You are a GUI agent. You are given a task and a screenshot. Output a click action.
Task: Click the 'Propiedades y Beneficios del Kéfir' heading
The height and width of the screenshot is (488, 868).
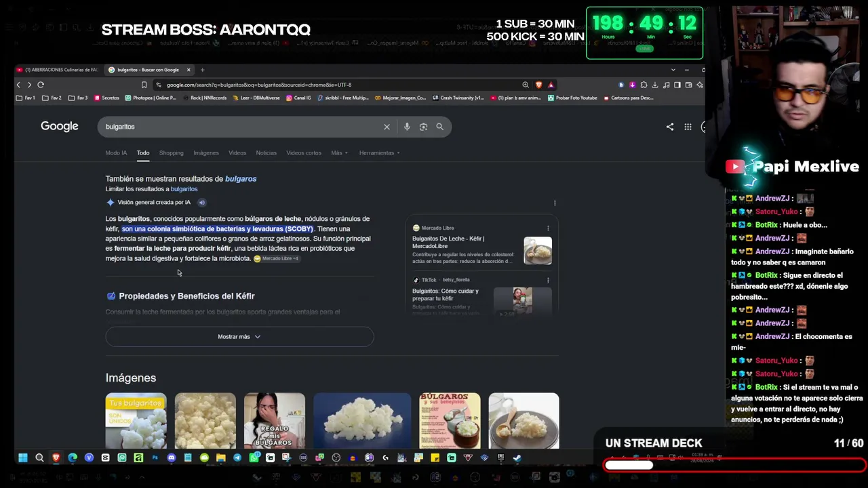[186, 296]
